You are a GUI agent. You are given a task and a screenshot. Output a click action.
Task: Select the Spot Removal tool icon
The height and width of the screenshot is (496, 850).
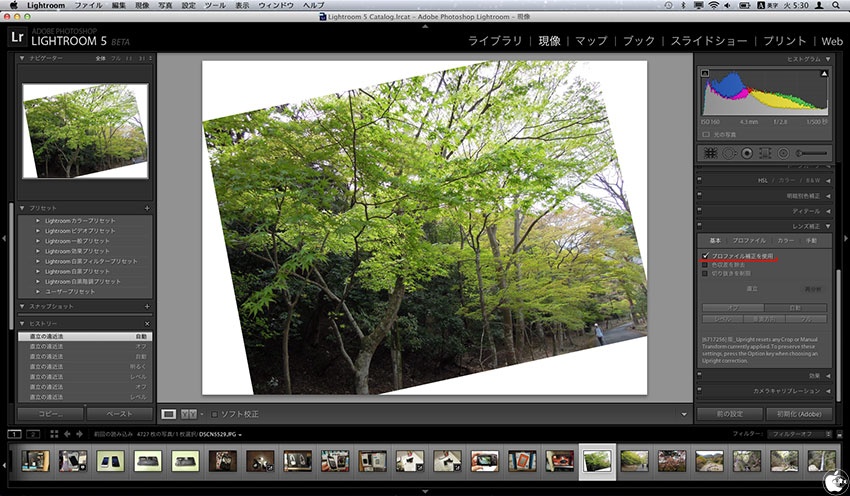pyautogui.click(x=729, y=153)
